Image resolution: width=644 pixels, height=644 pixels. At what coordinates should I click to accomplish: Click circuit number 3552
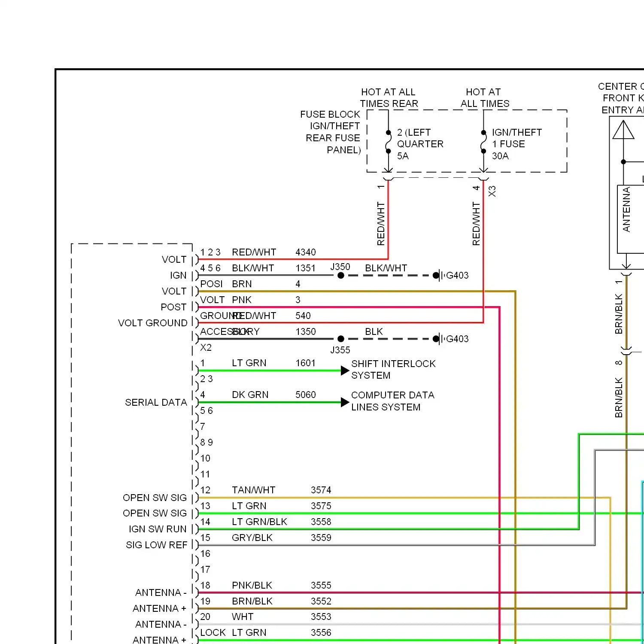click(321, 601)
